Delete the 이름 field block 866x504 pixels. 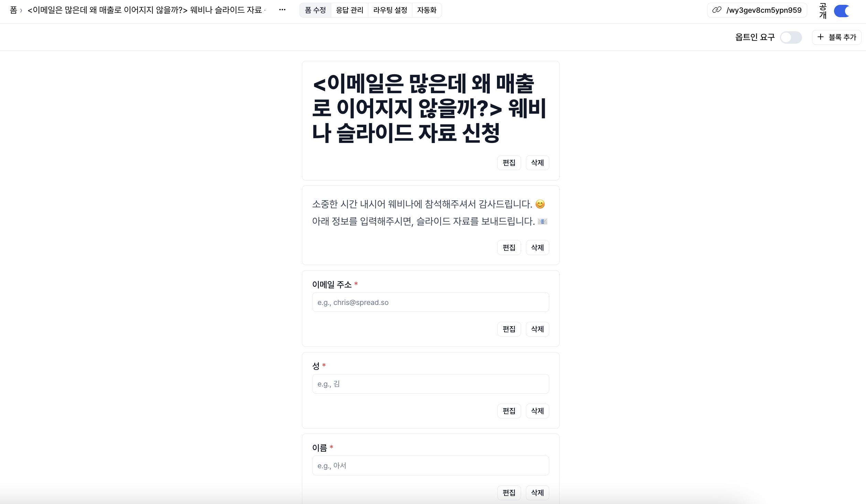click(x=537, y=493)
